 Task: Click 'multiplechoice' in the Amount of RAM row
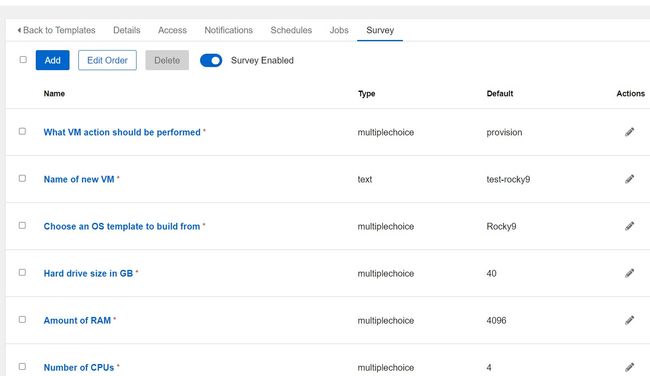point(386,320)
